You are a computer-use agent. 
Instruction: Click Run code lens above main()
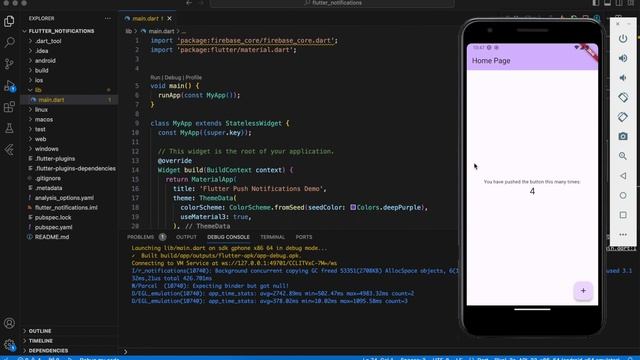pos(155,77)
